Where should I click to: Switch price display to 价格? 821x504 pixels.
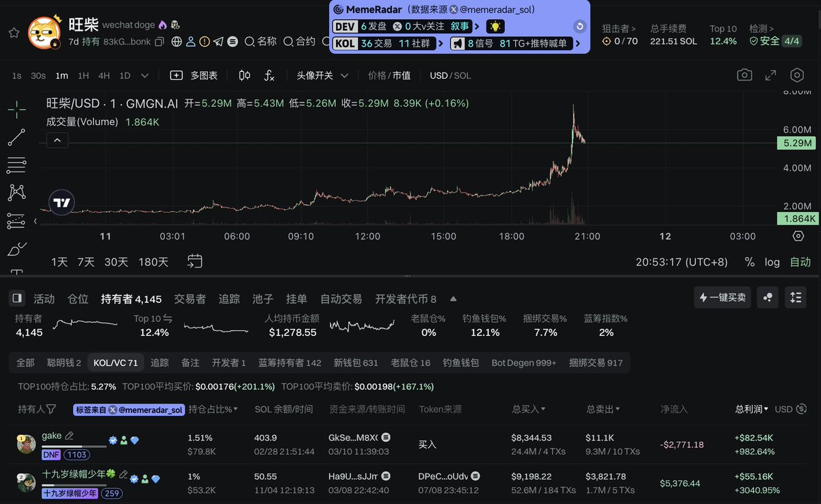coord(377,75)
